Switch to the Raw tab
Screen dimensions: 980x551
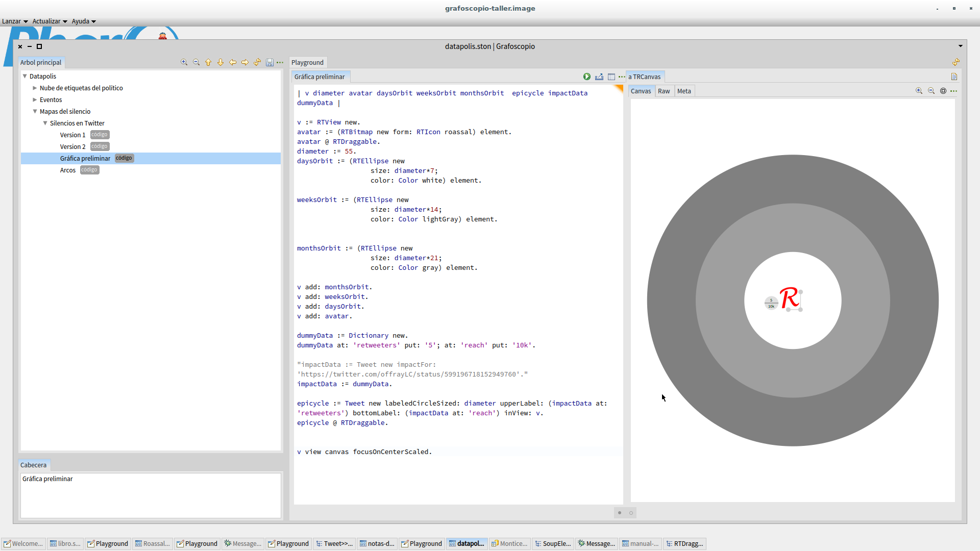pyautogui.click(x=664, y=91)
